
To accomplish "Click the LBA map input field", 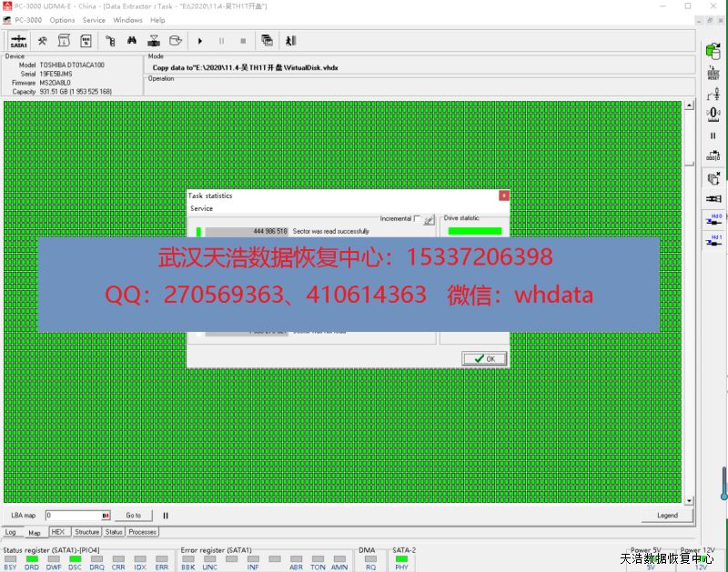I will coord(76,515).
